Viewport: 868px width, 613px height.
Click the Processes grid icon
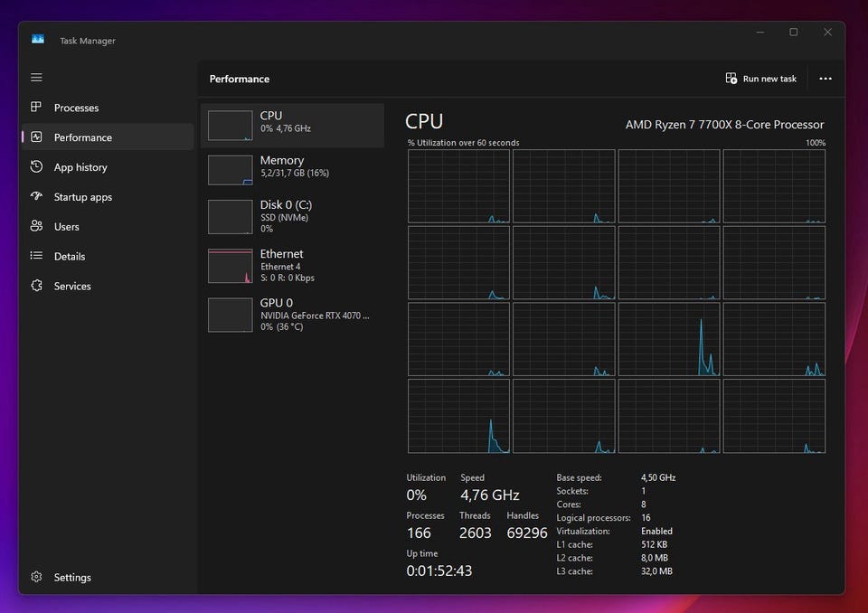(36, 107)
